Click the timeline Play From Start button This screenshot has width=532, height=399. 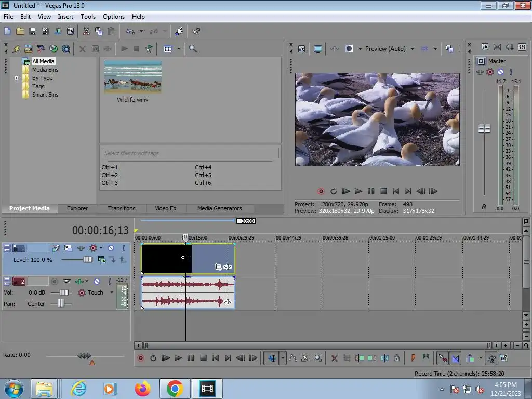(165, 358)
